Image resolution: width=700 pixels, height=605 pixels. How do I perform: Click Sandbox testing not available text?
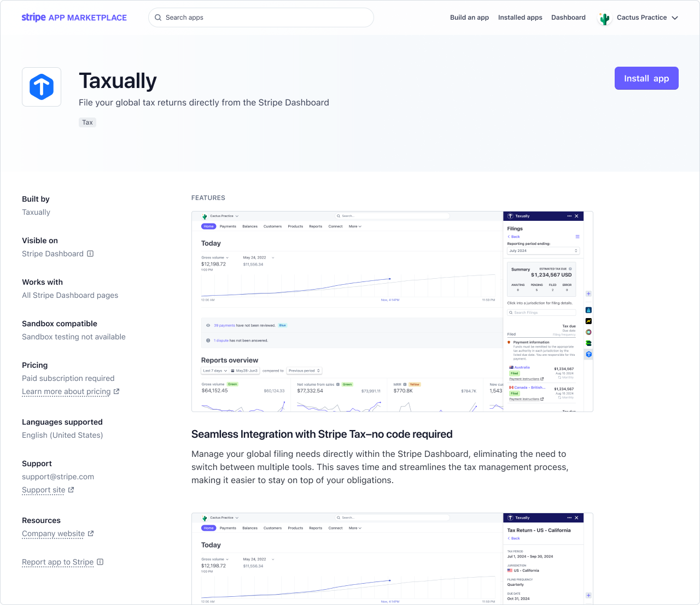coord(74,337)
